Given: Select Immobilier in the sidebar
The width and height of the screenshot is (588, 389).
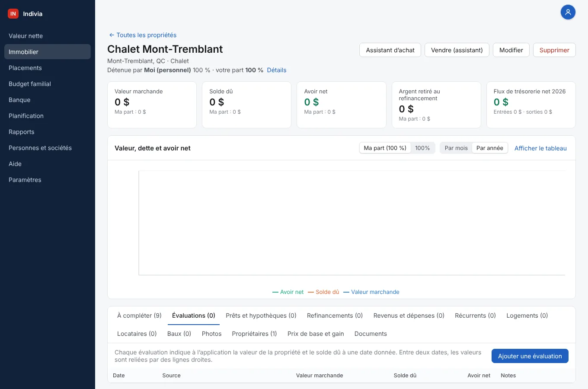Looking at the screenshot, I should (48, 52).
